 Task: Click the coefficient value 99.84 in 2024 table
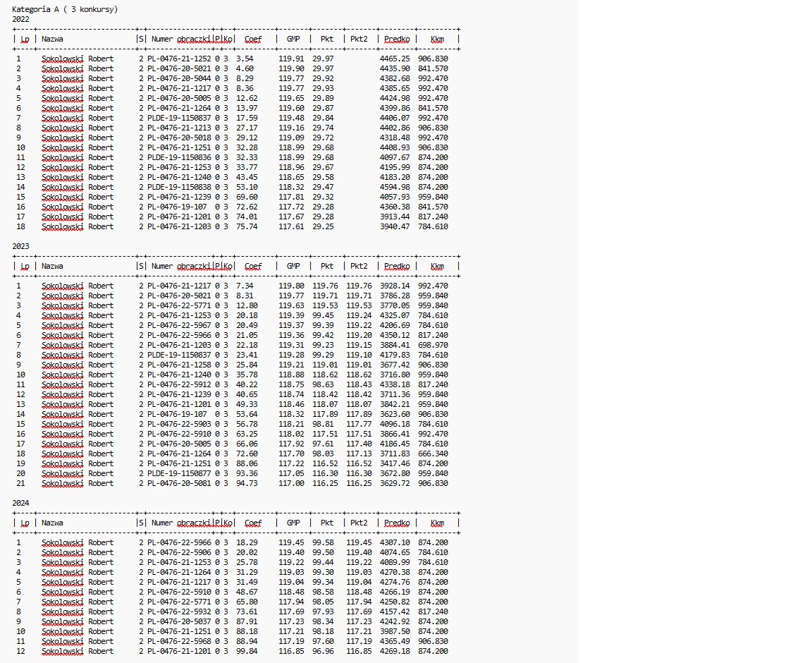coord(247,651)
